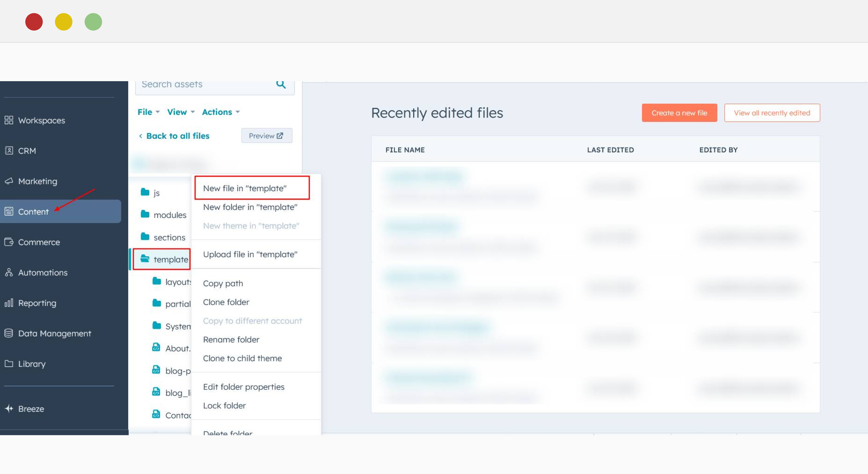Click the CRM sidebar icon
Screen dimensions: 868x474
tap(9, 151)
